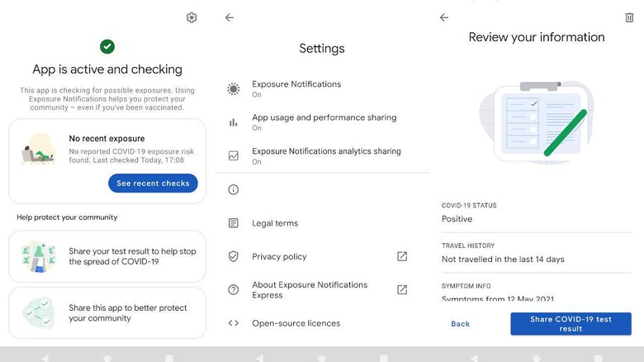Viewport: 644px width, 362px height.
Task: Open settings via the gear icon
Action: pyautogui.click(x=192, y=17)
